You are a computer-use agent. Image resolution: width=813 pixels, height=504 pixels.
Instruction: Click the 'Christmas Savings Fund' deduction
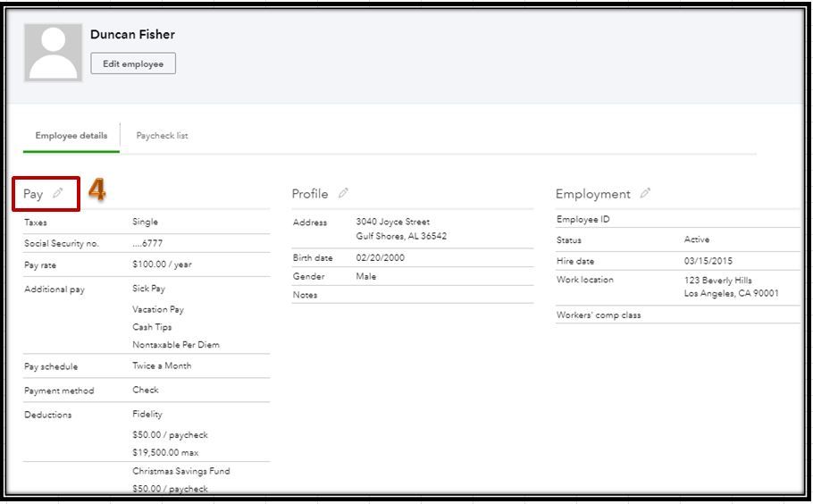pyautogui.click(x=181, y=471)
